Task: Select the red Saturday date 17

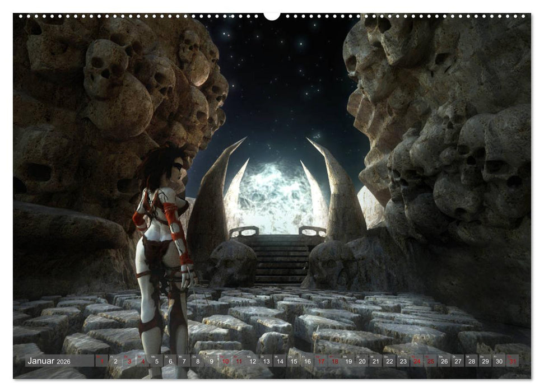Action: tap(320, 361)
